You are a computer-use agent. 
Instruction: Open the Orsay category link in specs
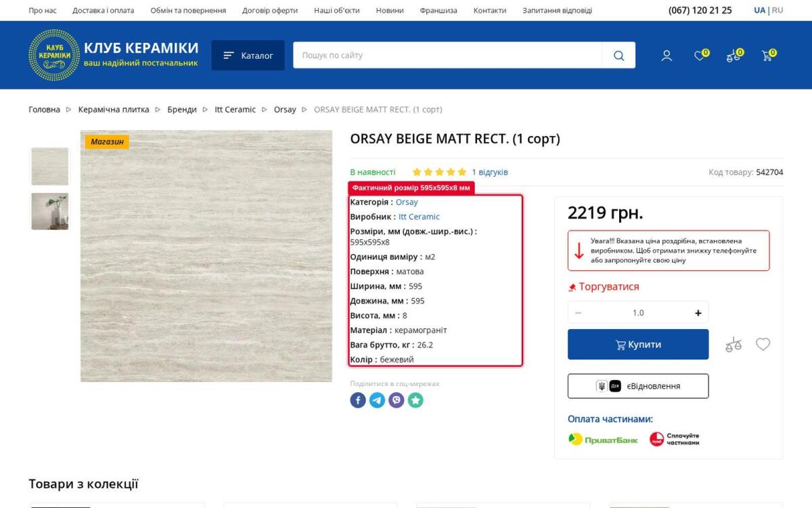point(407,202)
